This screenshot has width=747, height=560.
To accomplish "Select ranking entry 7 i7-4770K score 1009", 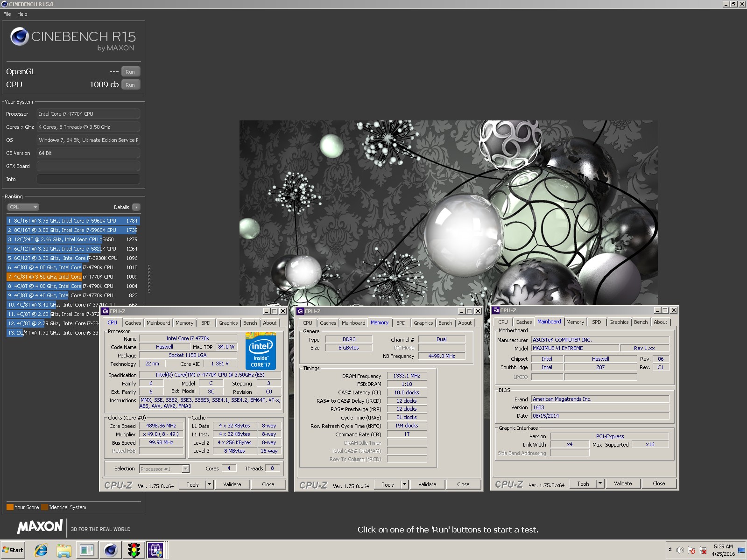I will tap(73, 277).
